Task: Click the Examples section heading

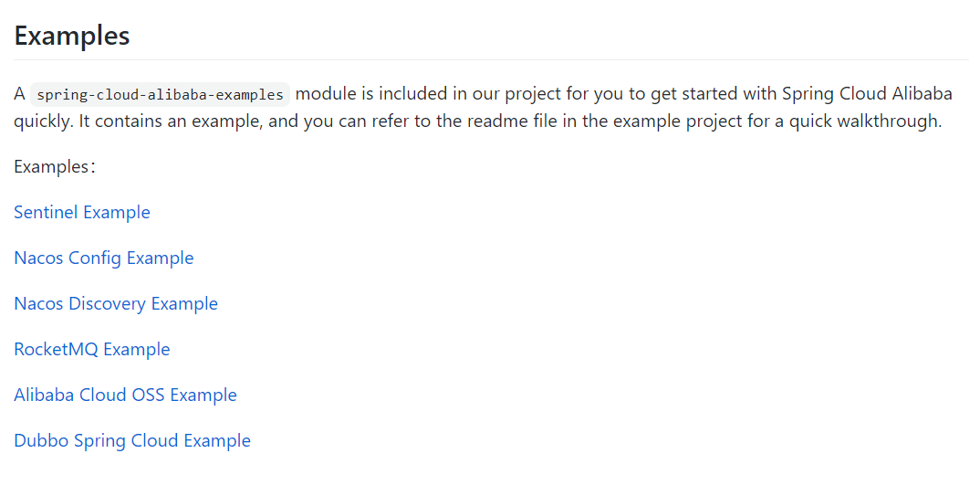Action: point(72,37)
